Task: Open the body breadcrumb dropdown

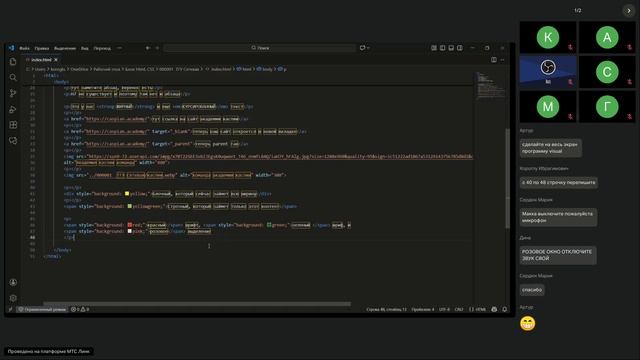Action: click(264, 69)
